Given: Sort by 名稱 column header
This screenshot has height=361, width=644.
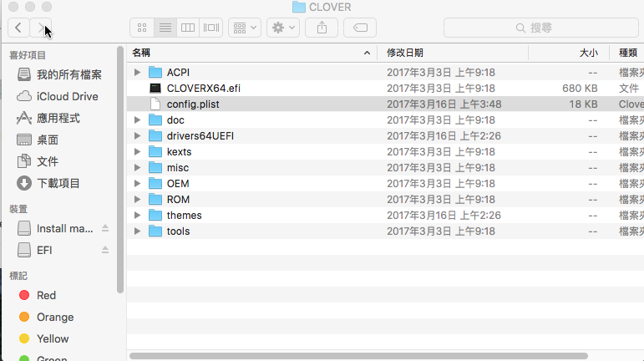Looking at the screenshot, I should click(252, 53).
